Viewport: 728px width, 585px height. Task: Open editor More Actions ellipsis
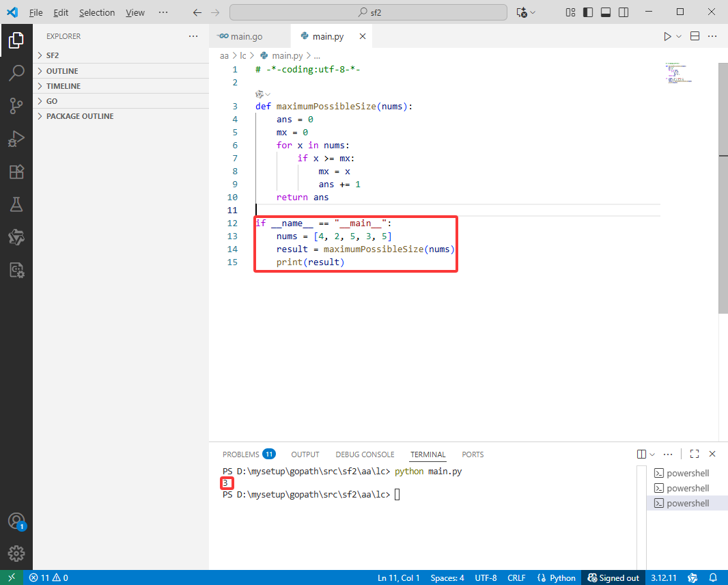pyautogui.click(x=713, y=36)
